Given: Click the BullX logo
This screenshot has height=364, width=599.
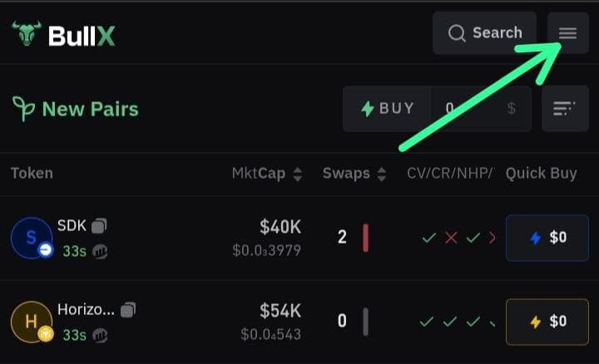Looking at the screenshot, I should [63, 36].
